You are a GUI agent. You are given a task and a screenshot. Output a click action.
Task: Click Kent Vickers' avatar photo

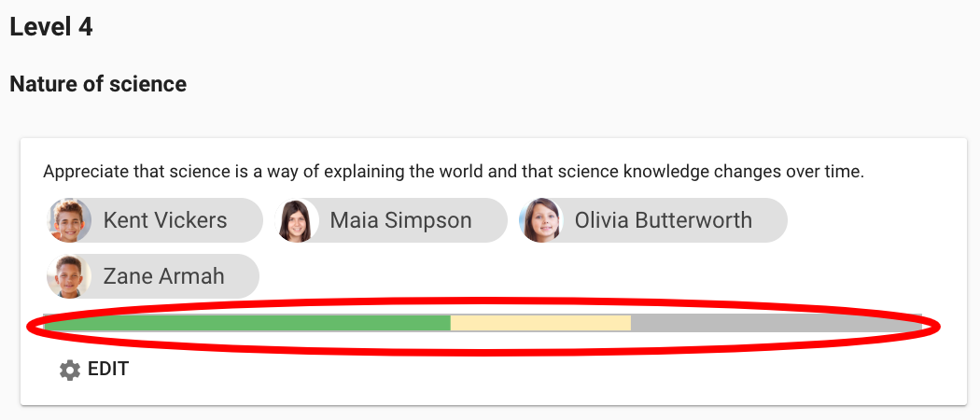point(69,220)
